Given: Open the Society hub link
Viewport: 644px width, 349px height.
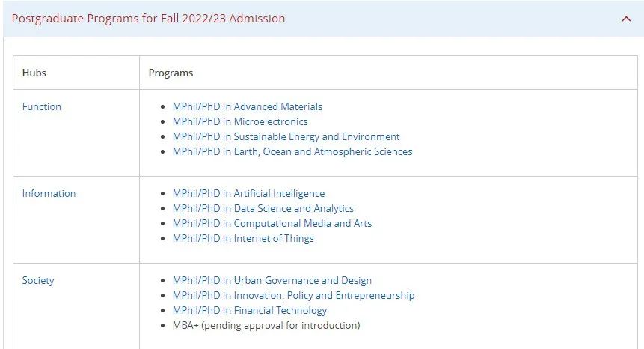Looking at the screenshot, I should click(x=38, y=280).
